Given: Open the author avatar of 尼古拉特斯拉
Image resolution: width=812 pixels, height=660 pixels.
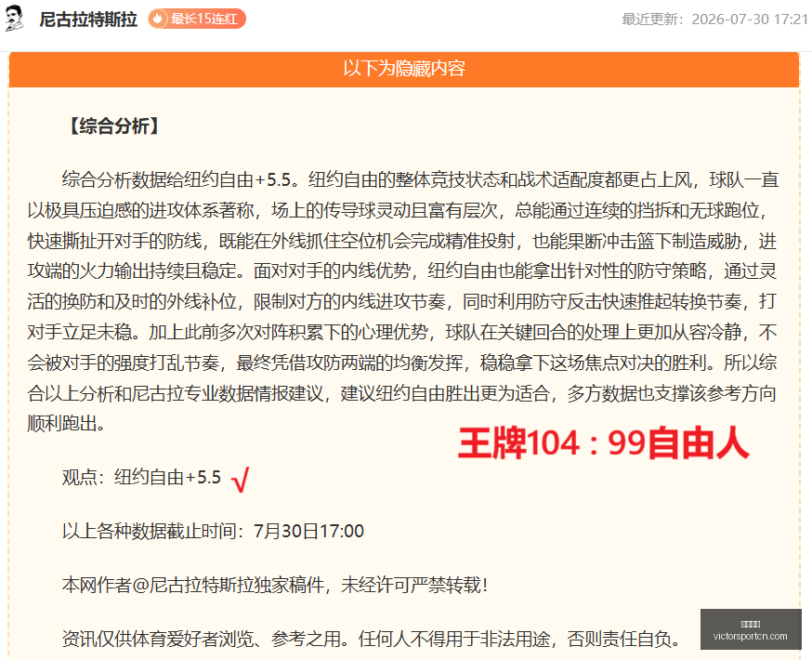Looking at the screenshot, I should [15, 19].
